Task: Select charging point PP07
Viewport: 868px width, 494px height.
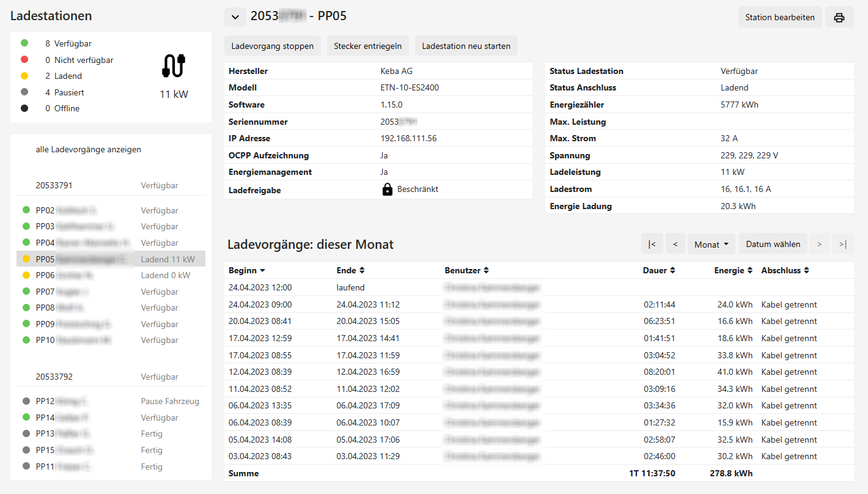Action: pyautogui.click(x=111, y=292)
